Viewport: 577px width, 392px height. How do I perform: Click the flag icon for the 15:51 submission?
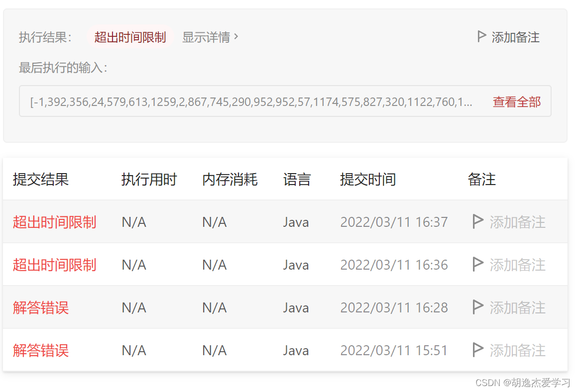pyautogui.click(x=477, y=350)
